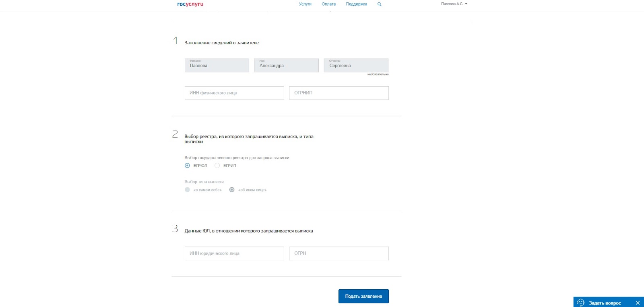Image resolution: width=644 pixels, height=307 pixels.
Task: Click the 'Подать заявление' button
Action: point(363,296)
